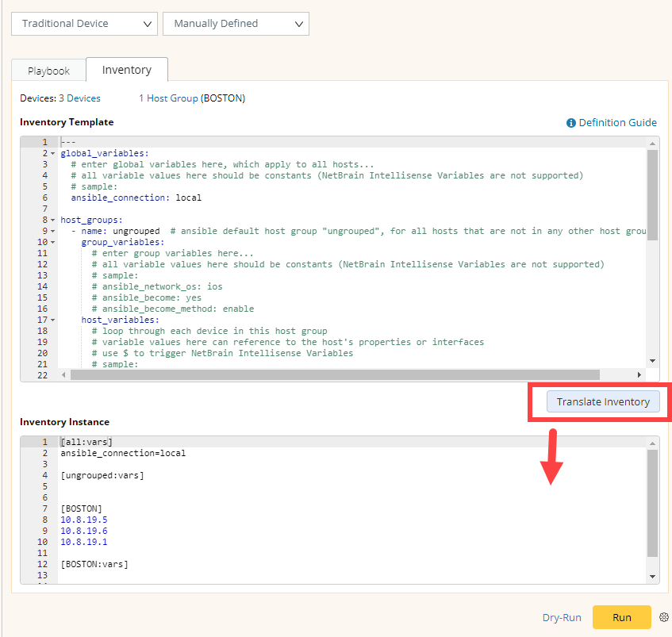Switch to the Playbook tab
This screenshot has width=672, height=637.
point(48,71)
